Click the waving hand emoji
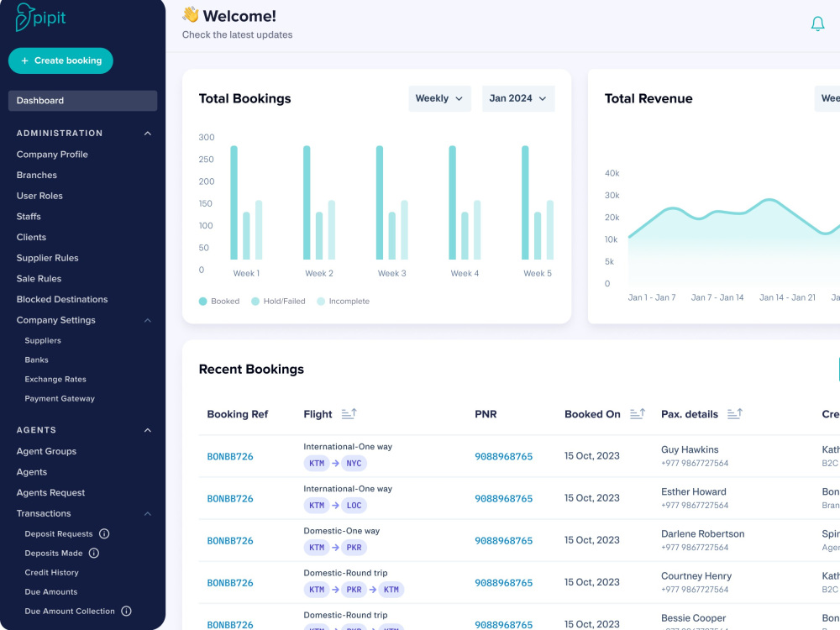The height and width of the screenshot is (630, 840). click(190, 15)
